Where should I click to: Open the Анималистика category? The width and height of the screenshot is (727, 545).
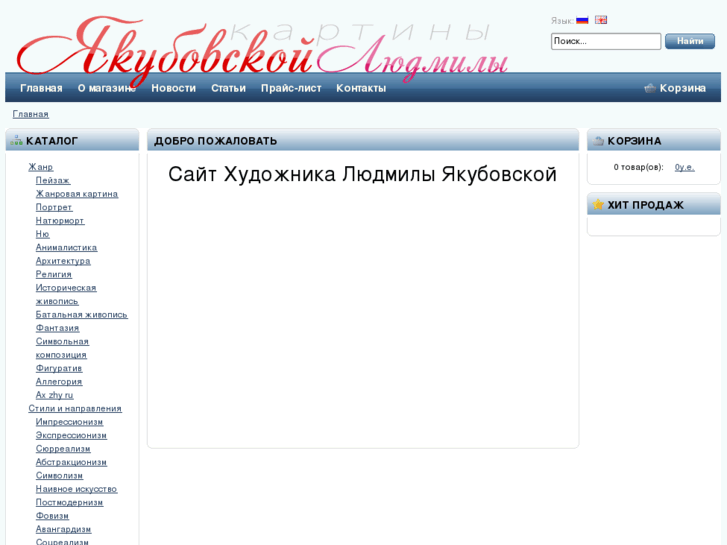(x=66, y=248)
